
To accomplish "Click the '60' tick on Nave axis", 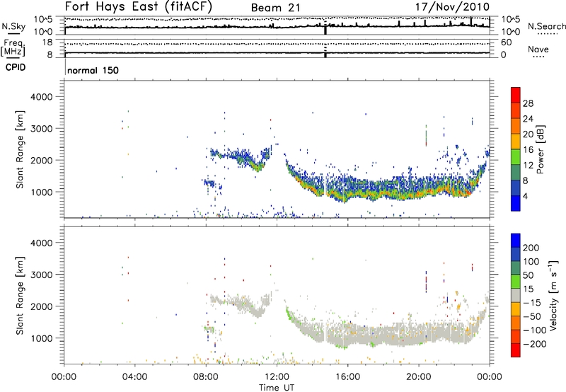I will tap(506, 42).
